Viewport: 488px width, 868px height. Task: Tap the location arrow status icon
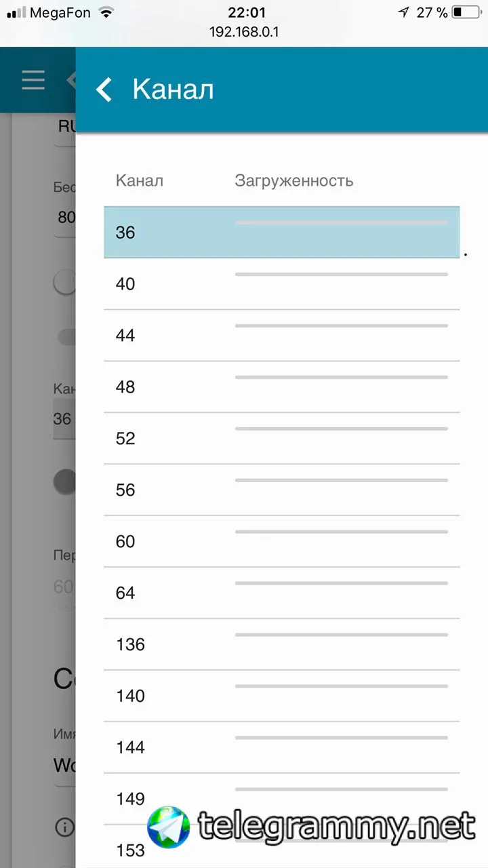point(404,12)
